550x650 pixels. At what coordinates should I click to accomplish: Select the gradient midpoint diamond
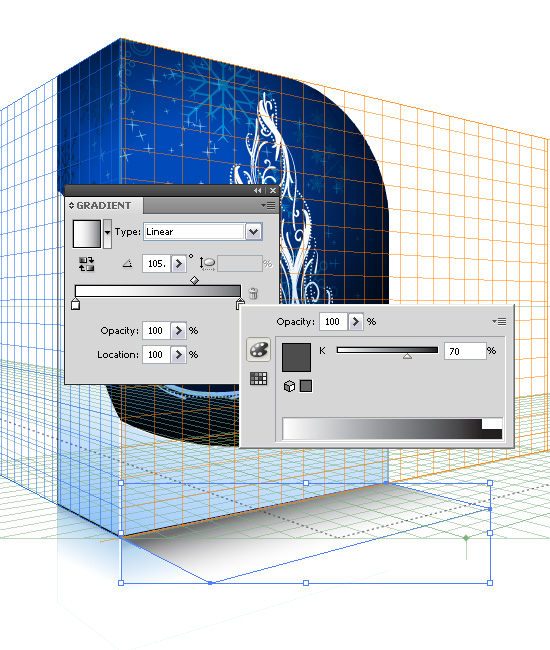click(x=194, y=281)
